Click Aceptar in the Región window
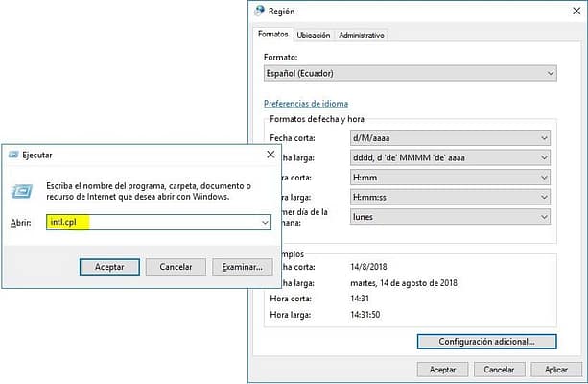 click(442, 370)
